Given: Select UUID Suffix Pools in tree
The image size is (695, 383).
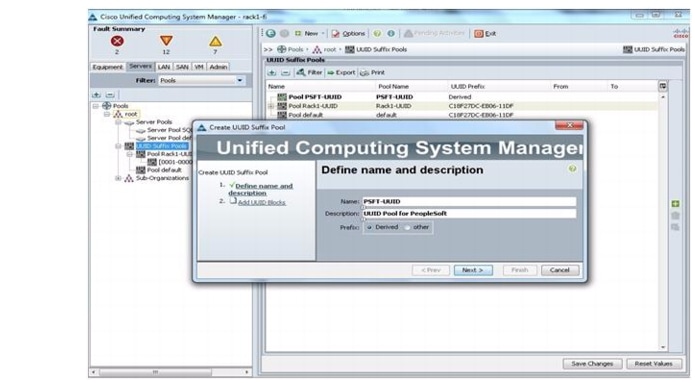Looking at the screenshot, I should click(161, 146).
